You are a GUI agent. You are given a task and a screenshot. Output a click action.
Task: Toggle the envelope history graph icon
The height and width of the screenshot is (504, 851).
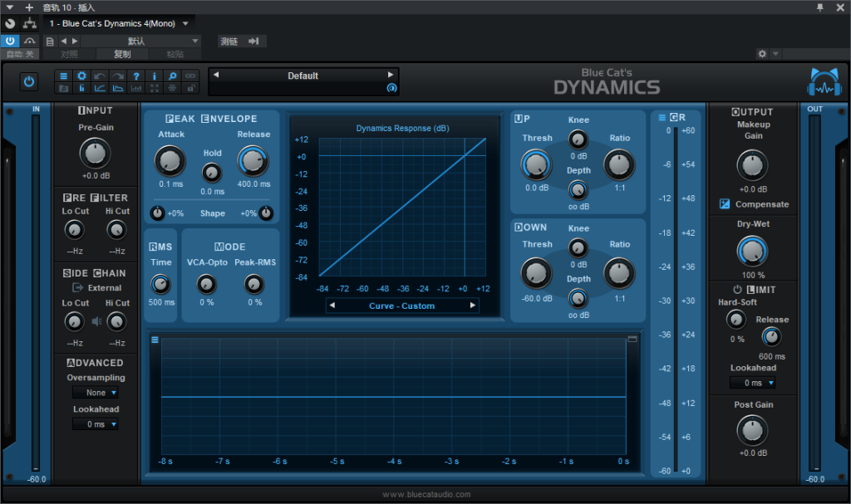pos(118,88)
